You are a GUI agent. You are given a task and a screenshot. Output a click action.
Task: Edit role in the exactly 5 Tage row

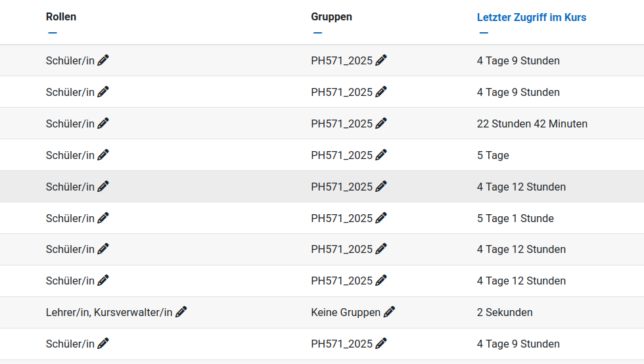coord(103,154)
